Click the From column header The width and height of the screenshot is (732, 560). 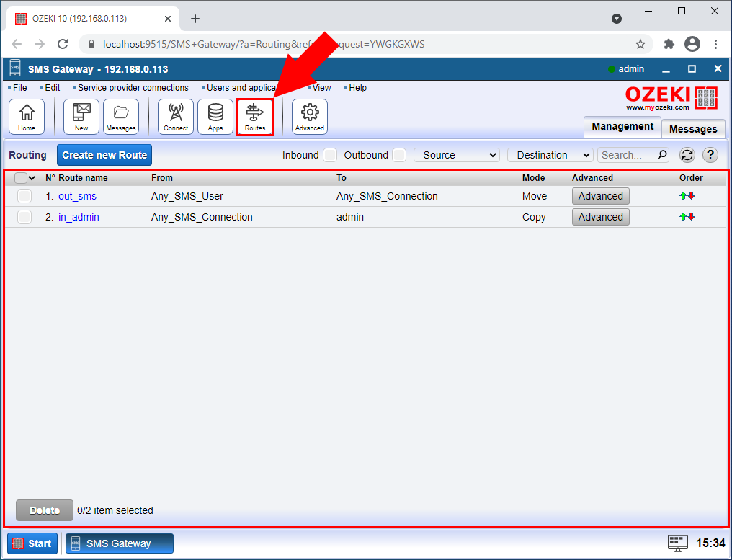point(162,178)
